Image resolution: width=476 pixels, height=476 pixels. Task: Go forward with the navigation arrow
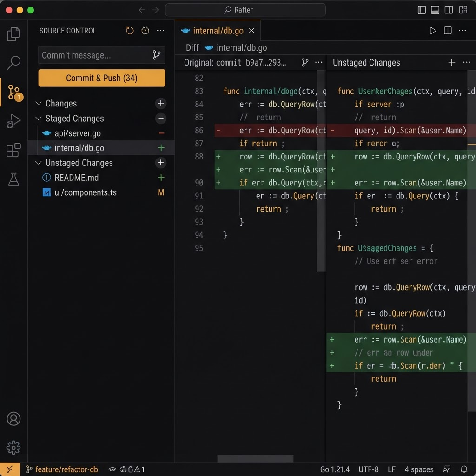[155, 10]
